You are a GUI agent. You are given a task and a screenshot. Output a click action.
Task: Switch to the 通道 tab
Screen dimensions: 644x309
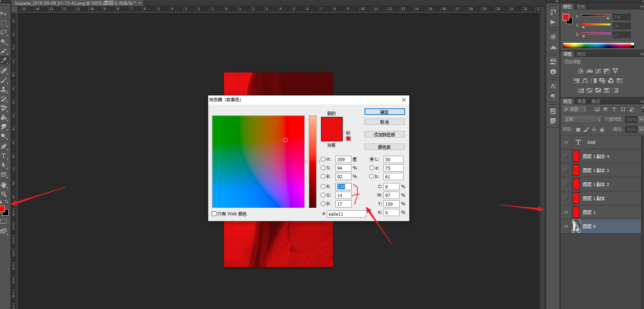[x=581, y=102]
